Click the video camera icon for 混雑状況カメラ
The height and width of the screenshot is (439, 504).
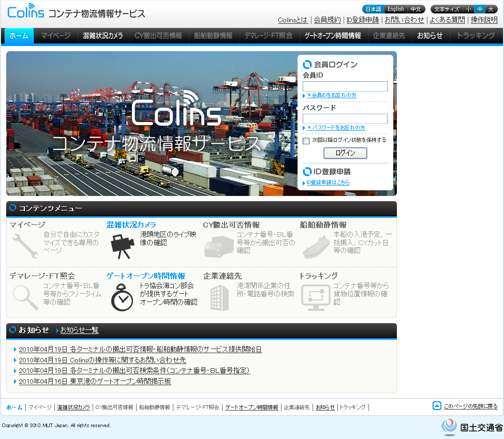(x=122, y=246)
